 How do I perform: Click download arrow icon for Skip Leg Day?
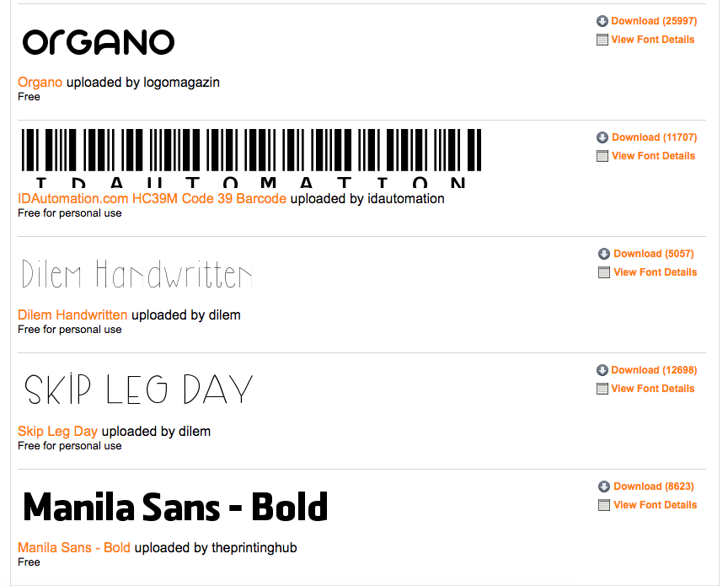(602, 370)
